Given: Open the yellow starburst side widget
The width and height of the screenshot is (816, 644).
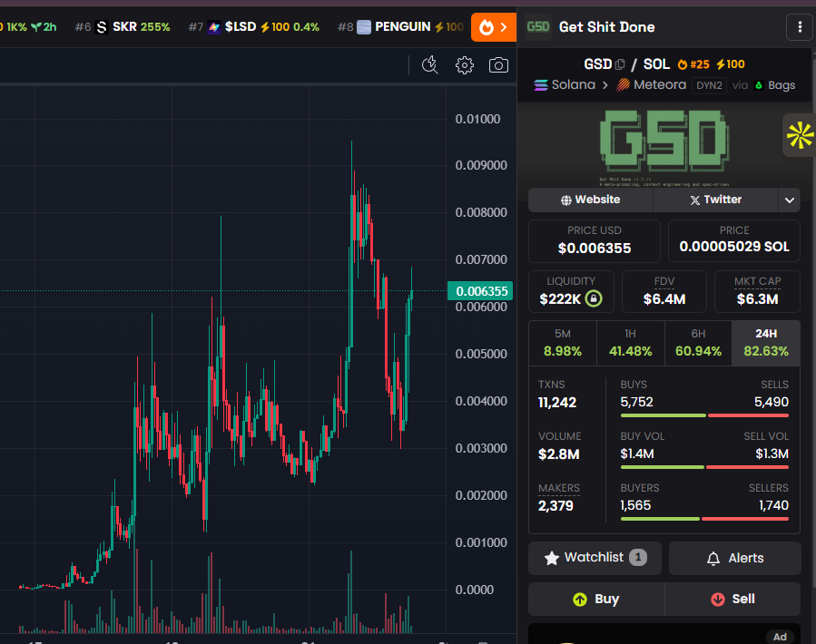Looking at the screenshot, I should click(800, 135).
